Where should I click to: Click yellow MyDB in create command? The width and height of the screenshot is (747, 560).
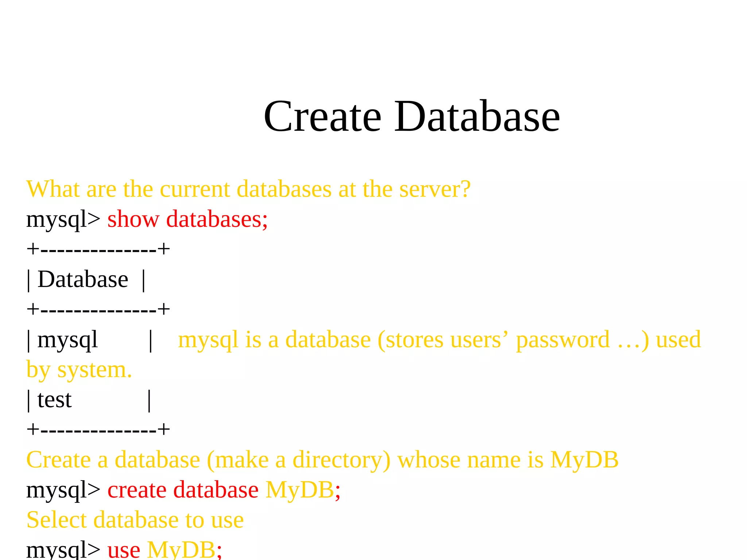(300, 490)
